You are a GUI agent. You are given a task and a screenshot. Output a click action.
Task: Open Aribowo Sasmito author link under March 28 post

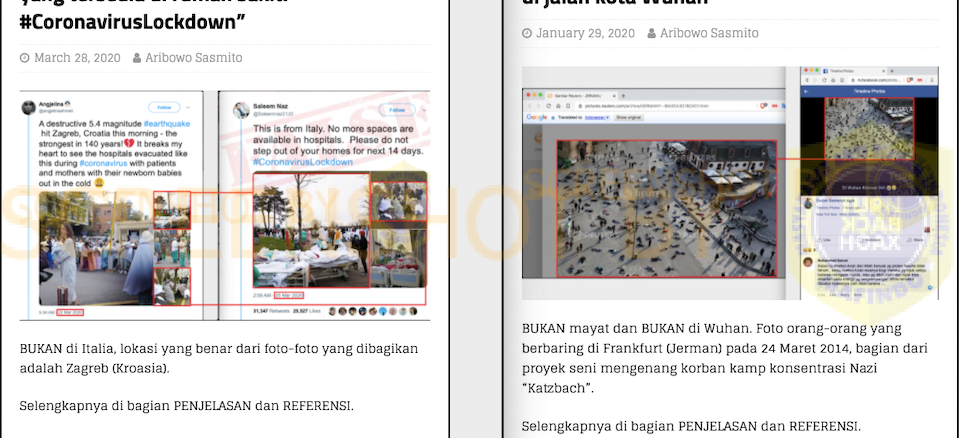coord(193,58)
